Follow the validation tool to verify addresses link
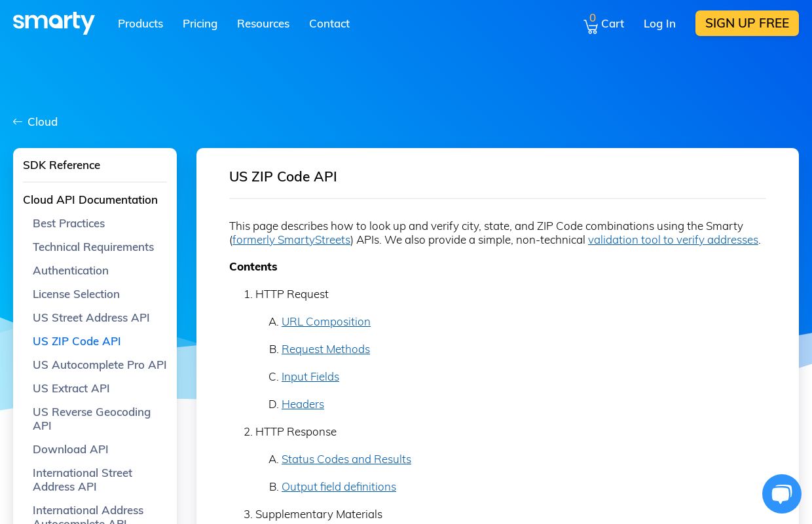812x524 pixels. 673,240
